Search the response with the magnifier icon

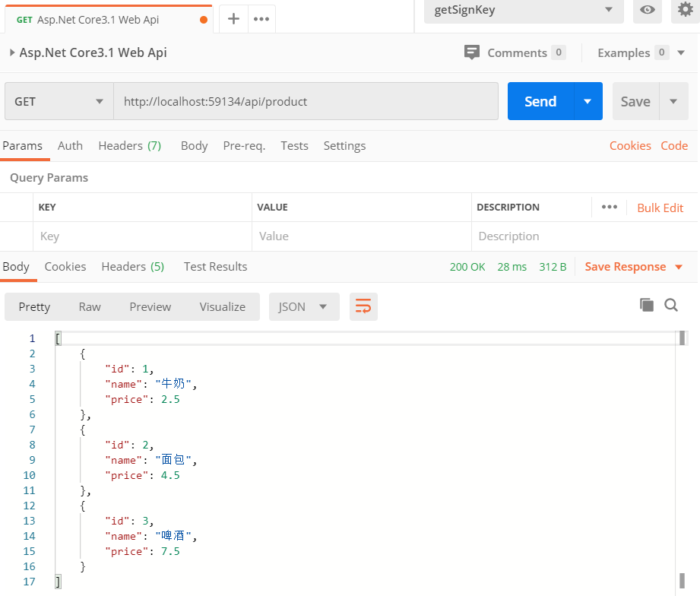[x=671, y=304]
